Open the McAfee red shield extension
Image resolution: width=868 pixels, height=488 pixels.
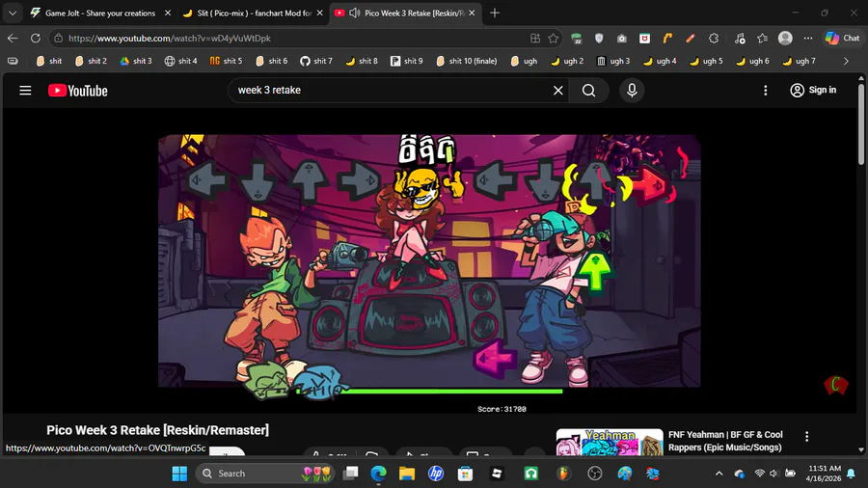tap(644, 39)
